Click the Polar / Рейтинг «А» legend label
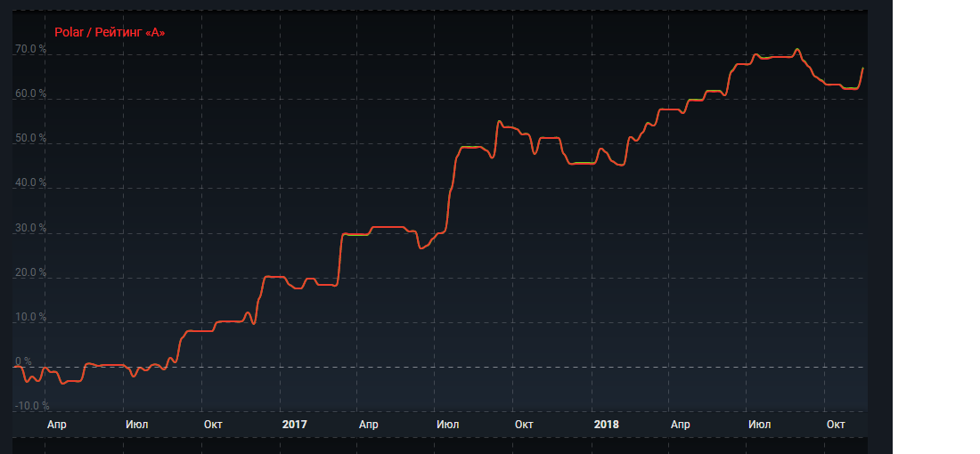This screenshot has width=980, height=454. pos(110,32)
